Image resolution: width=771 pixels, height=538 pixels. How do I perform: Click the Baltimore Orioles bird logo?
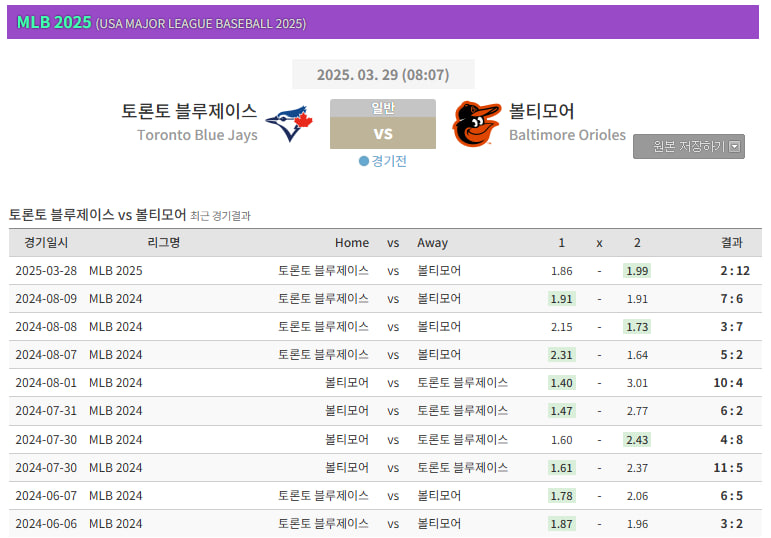click(x=476, y=124)
